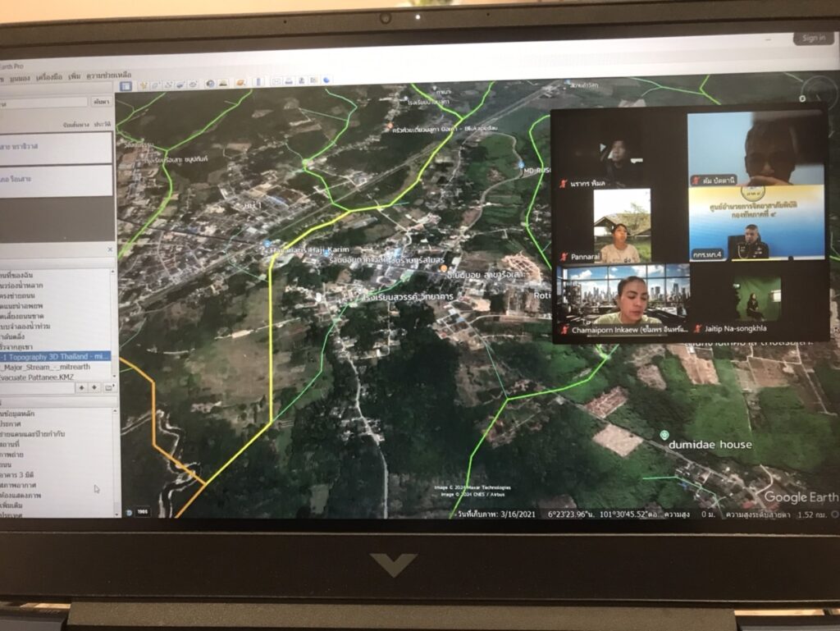Click muted mic icon beside Chamaiporn Inkaew
Image resolution: width=840 pixels, height=631 pixels.
tap(564, 330)
